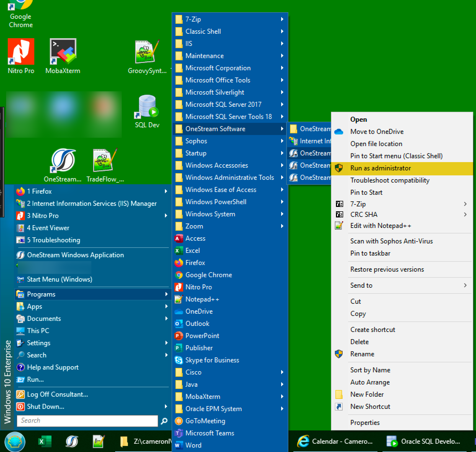Choose Move to OneDrive
The width and height of the screenshot is (476, 452).
(x=402, y=132)
